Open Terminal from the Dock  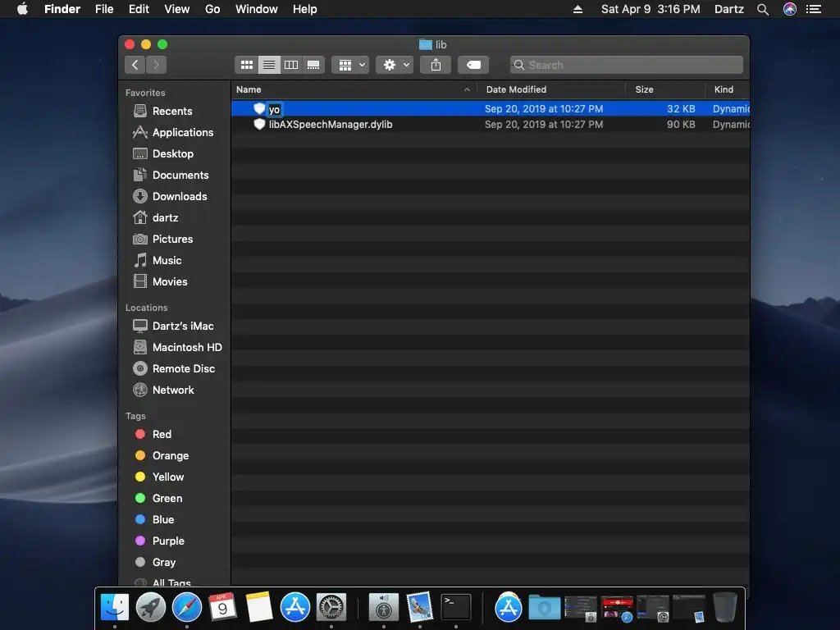click(456, 608)
